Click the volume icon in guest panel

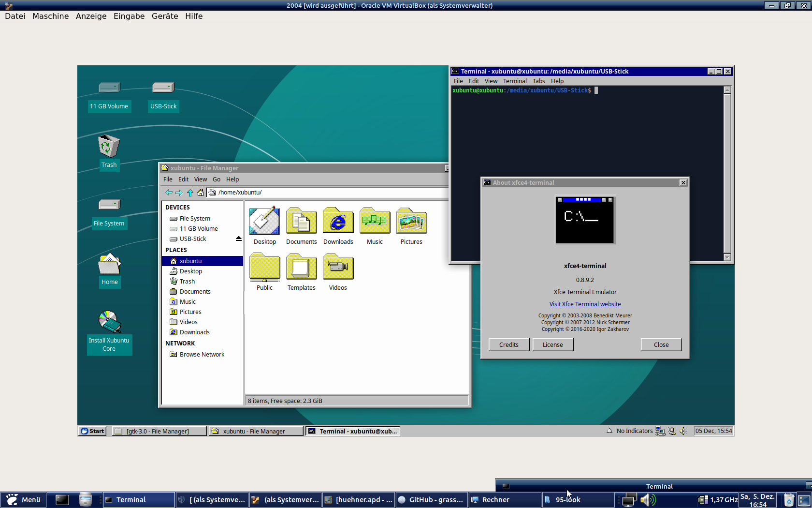pyautogui.click(x=683, y=431)
